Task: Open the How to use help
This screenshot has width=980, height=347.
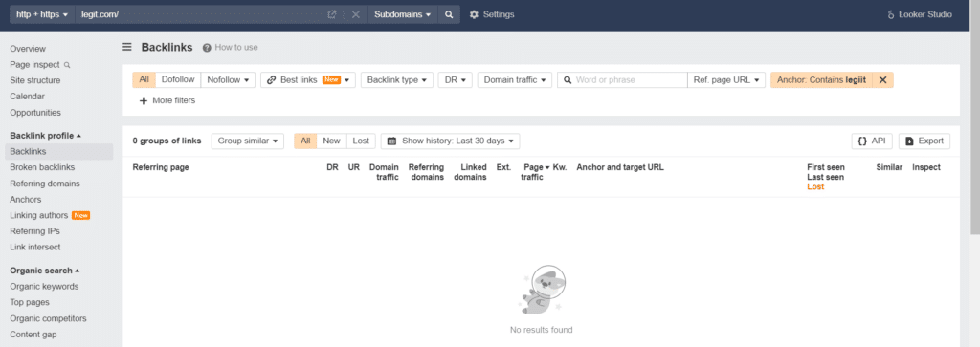Action: tap(230, 48)
